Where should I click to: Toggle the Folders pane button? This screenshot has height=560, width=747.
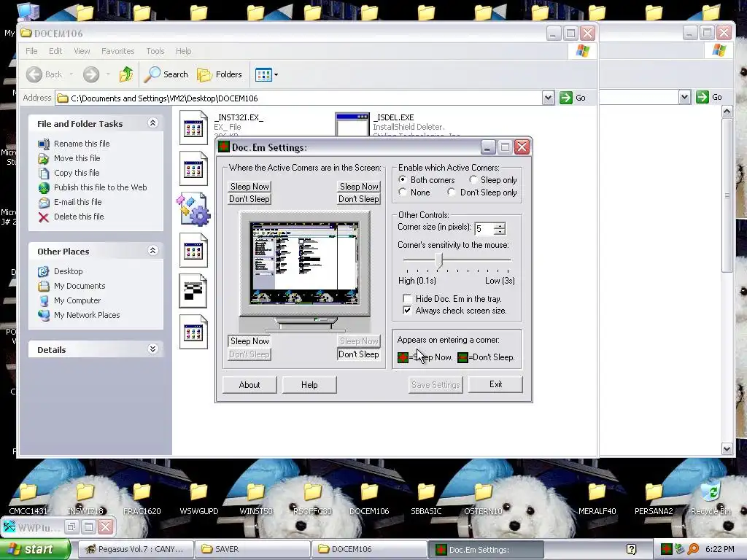[220, 74]
